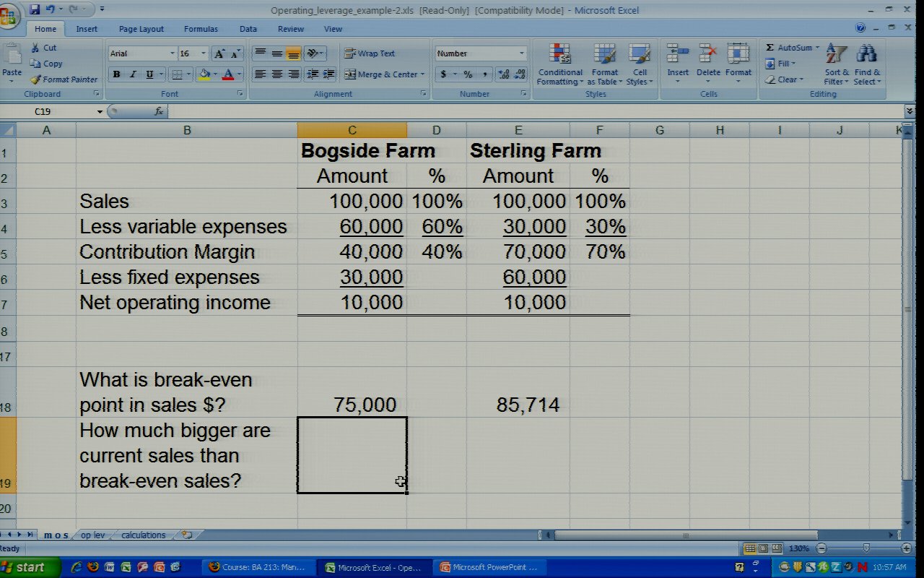This screenshot has height=578, width=924.
Task: Click the zoom slider in status bar
Action: (x=866, y=549)
